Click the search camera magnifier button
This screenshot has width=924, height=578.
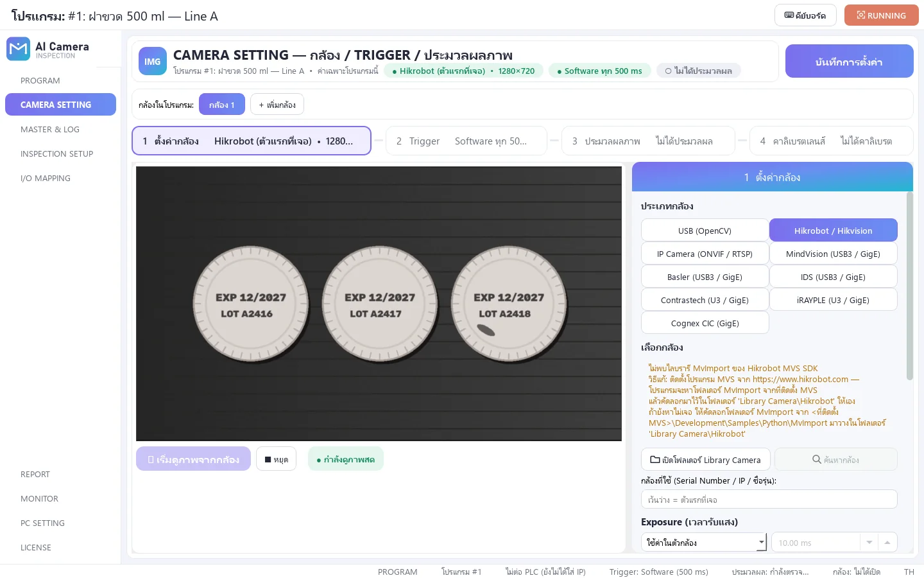pyautogui.click(x=835, y=459)
